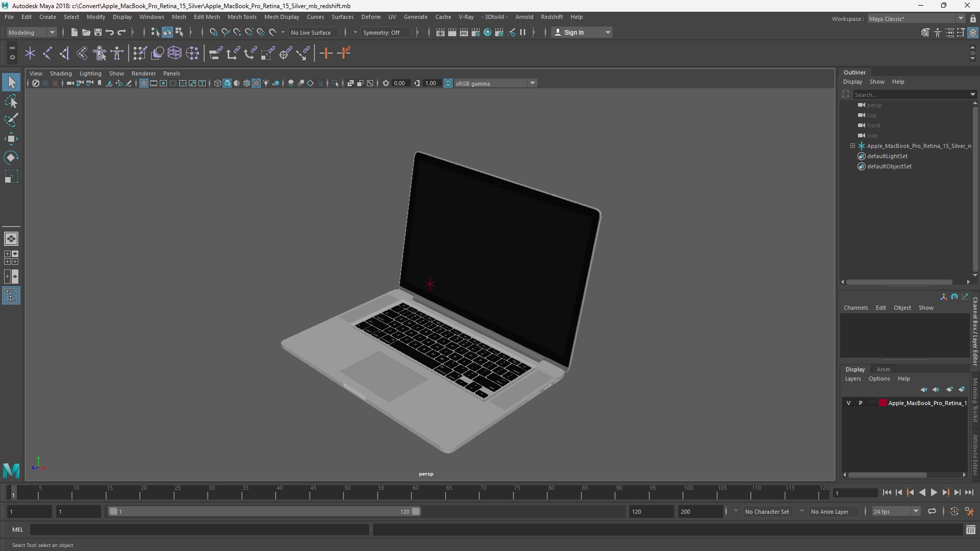Open the Redshift menu
This screenshot has width=980, height=551.
point(552,17)
